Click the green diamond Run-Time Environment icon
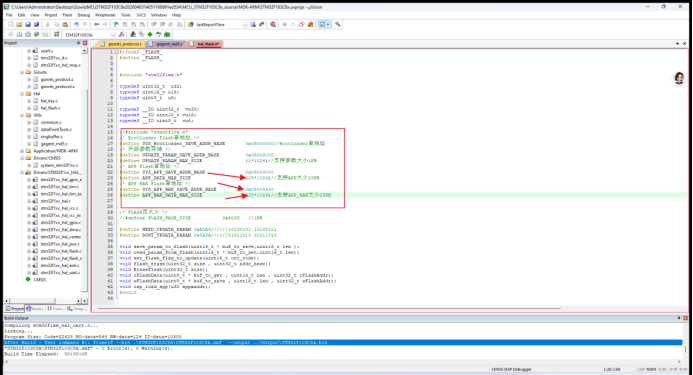The height and width of the screenshot is (375, 693). 150,34
